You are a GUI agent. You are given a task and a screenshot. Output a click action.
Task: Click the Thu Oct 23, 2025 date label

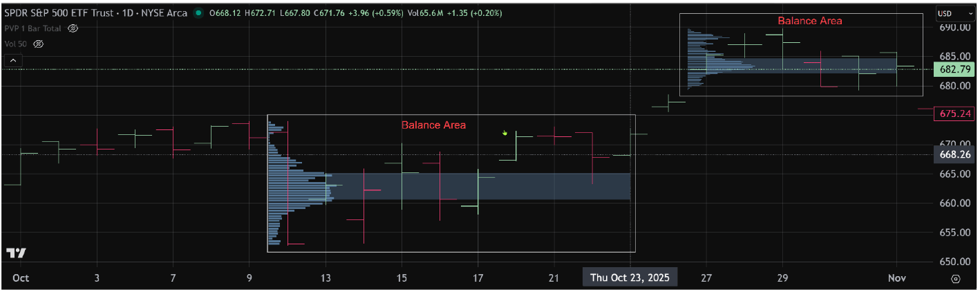point(630,277)
